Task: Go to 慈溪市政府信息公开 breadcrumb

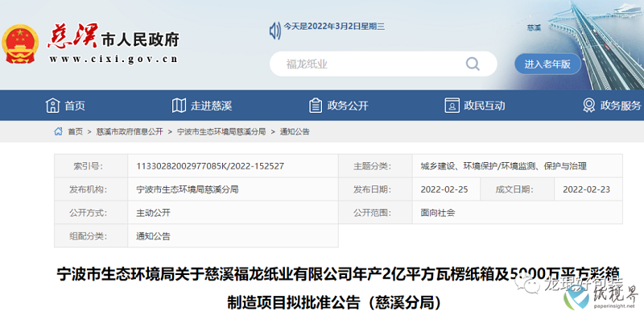Action: (130, 131)
